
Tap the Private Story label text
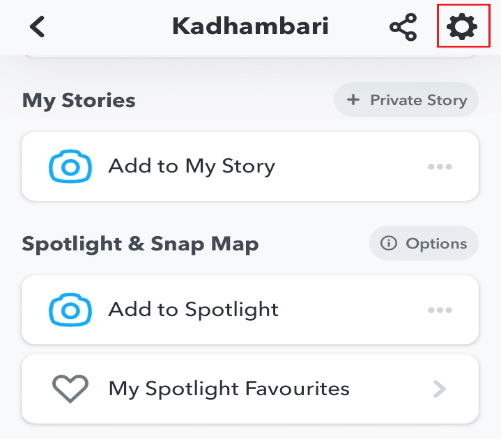419,100
